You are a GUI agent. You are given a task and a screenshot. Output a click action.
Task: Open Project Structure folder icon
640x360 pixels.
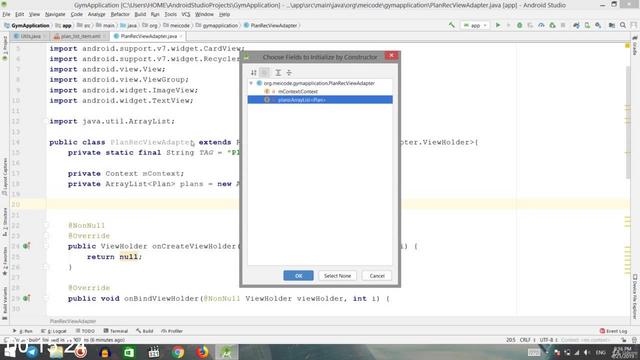612,25
